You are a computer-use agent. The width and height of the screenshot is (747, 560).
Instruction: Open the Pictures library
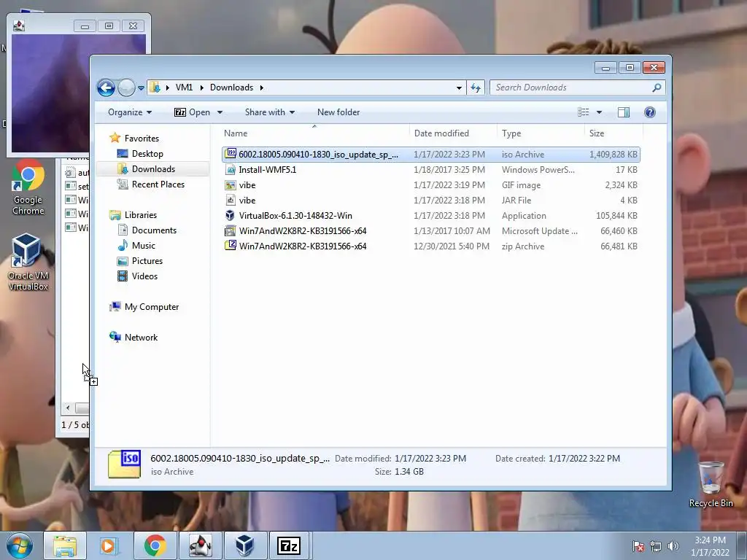coord(147,260)
